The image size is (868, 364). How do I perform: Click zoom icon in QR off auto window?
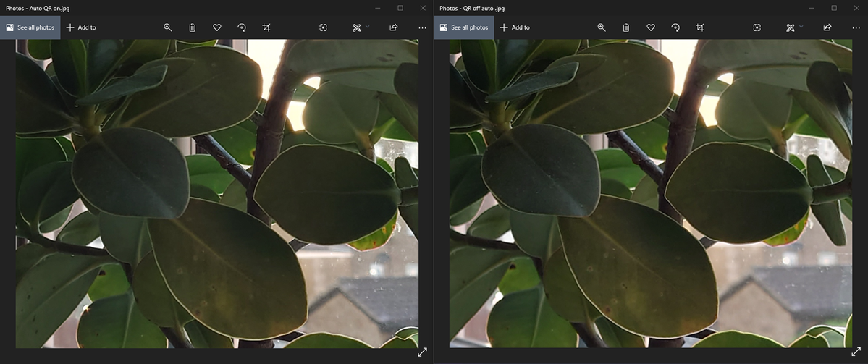(x=601, y=27)
